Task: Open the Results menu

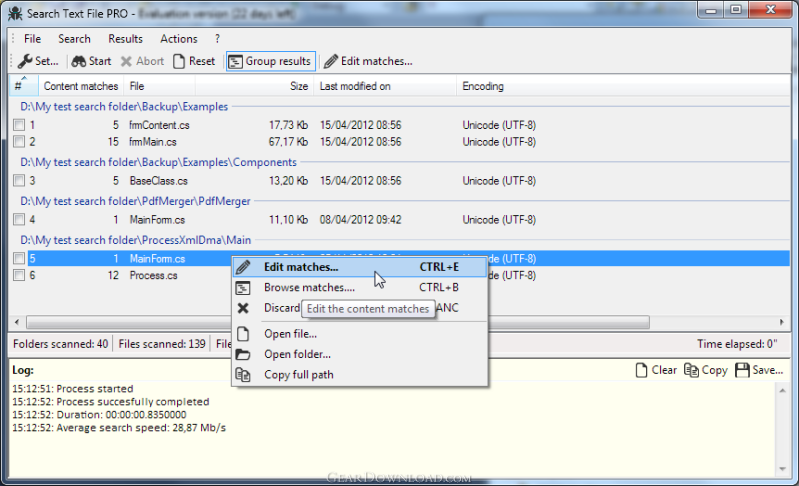Action: (x=125, y=39)
